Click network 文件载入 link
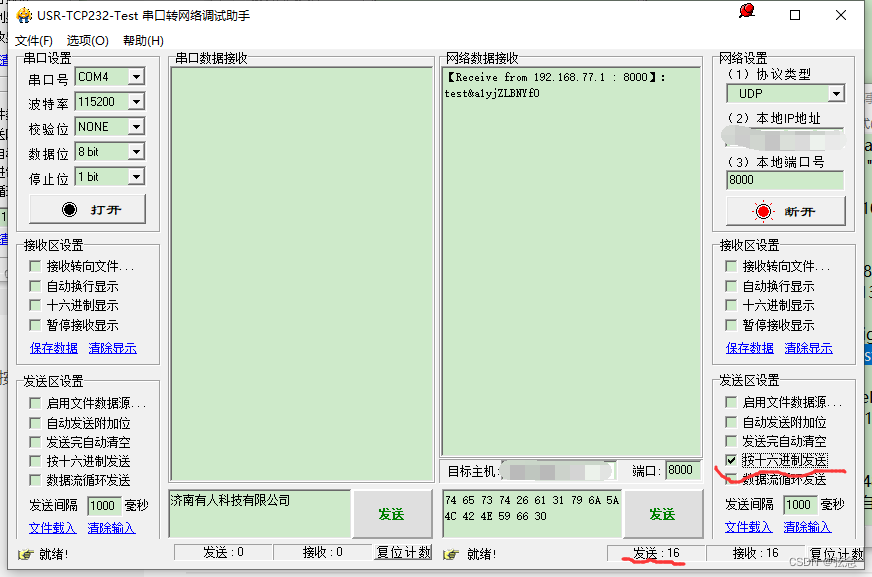The height and width of the screenshot is (577, 872). [x=749, y=526]
